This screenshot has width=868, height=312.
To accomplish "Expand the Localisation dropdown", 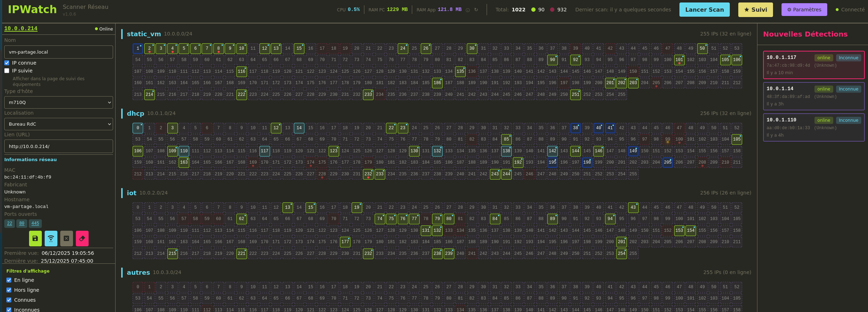I will coord(58,124).
